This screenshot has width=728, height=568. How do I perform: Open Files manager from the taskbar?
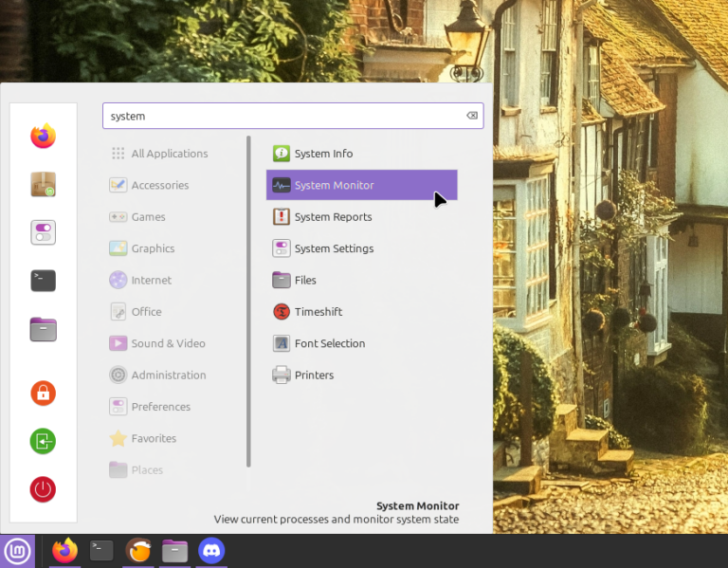tap(174, 551)
